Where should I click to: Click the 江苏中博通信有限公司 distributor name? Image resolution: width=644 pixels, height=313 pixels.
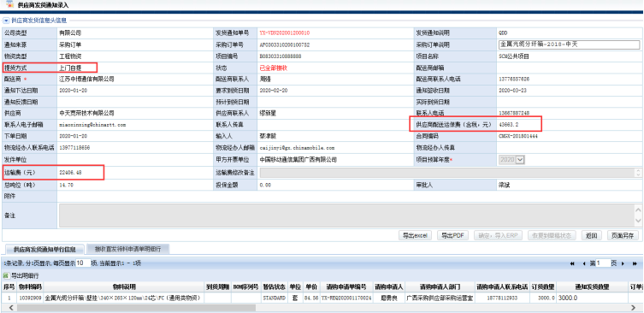[86, 79]
